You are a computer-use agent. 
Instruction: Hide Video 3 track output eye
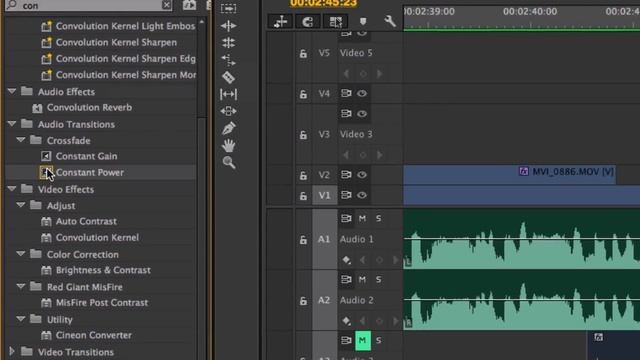click(362, 113)
